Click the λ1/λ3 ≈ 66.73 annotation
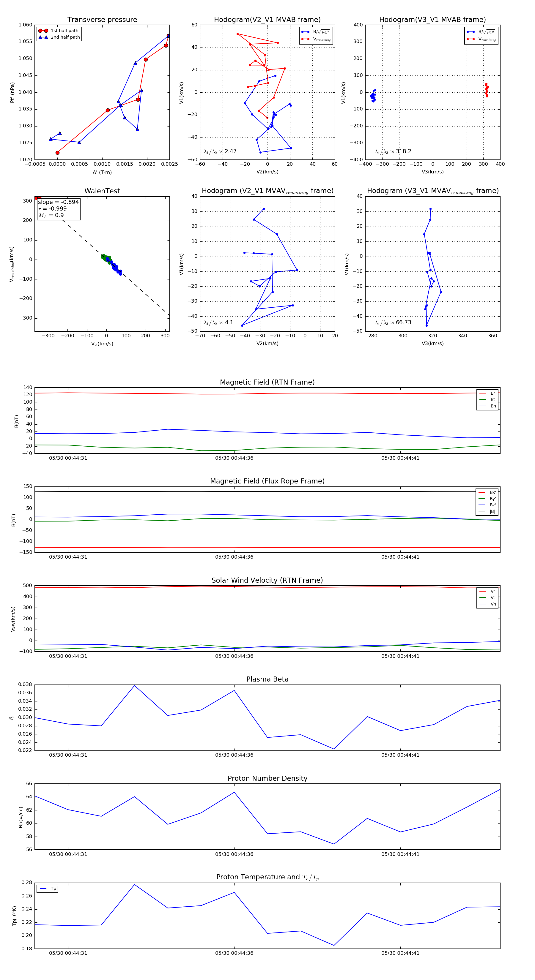Screen dimensions: 535x980 pos(393,323)
